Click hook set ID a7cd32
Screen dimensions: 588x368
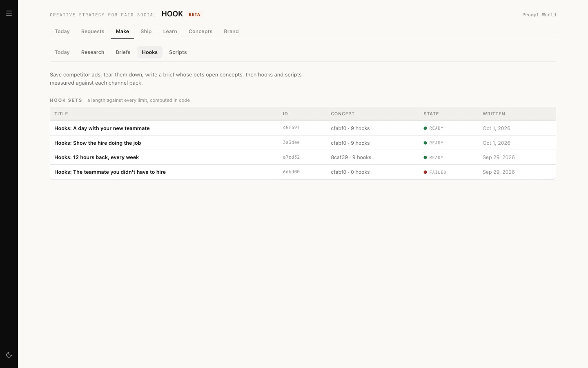(291, 157)
